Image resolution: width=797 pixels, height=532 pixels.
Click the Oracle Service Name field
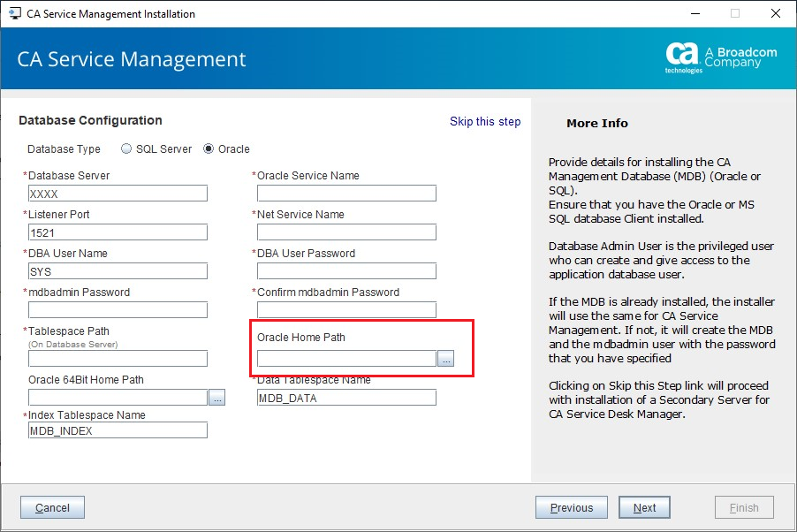[x=346, y=194]
